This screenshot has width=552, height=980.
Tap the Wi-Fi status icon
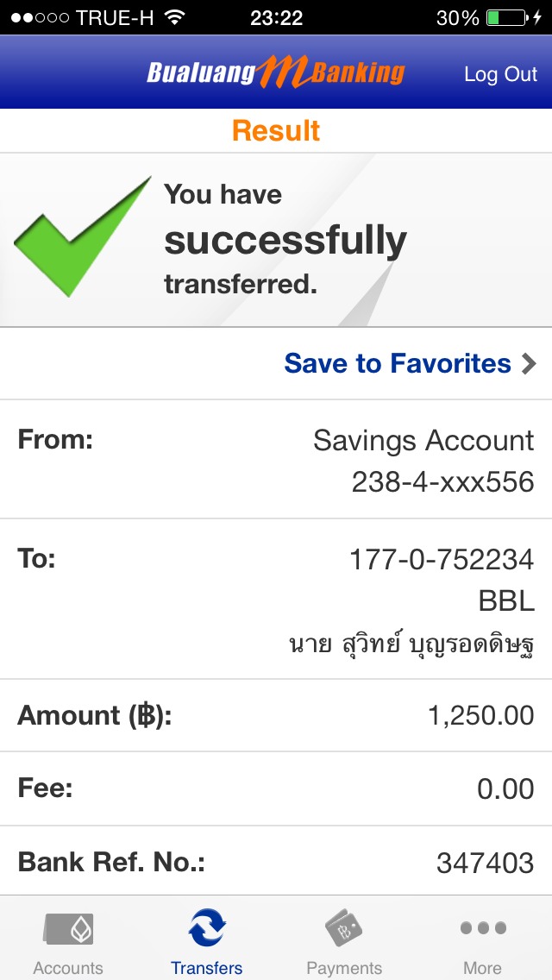point(176,17)
